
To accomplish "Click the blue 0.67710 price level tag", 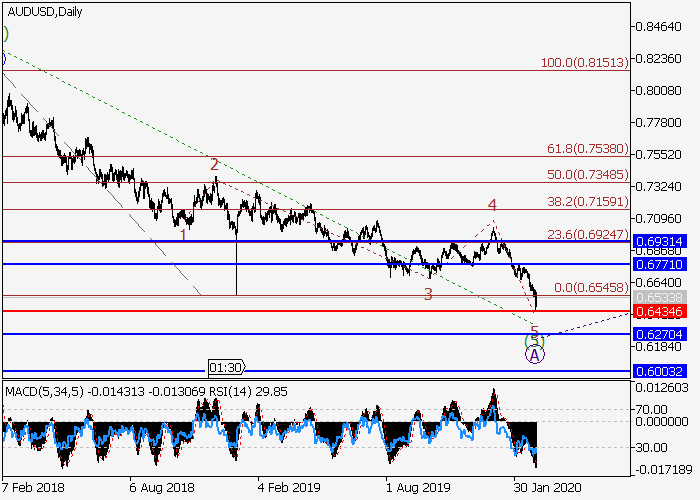I will 658,264.
